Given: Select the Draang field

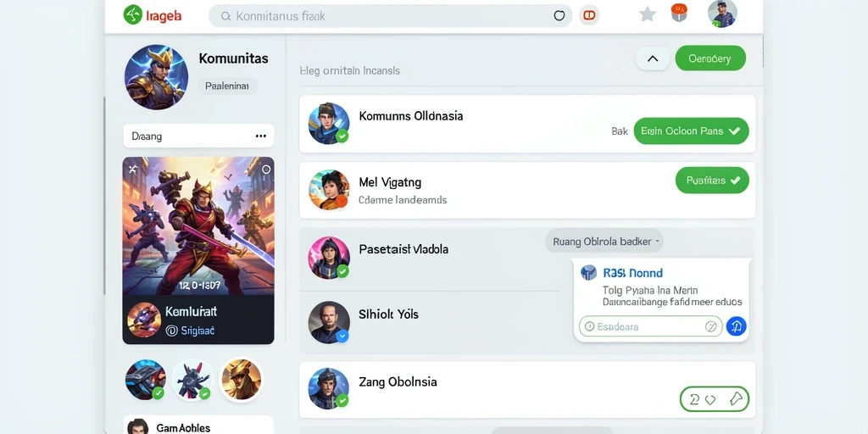Looking at the screenshot, I should tap(198, 136).
